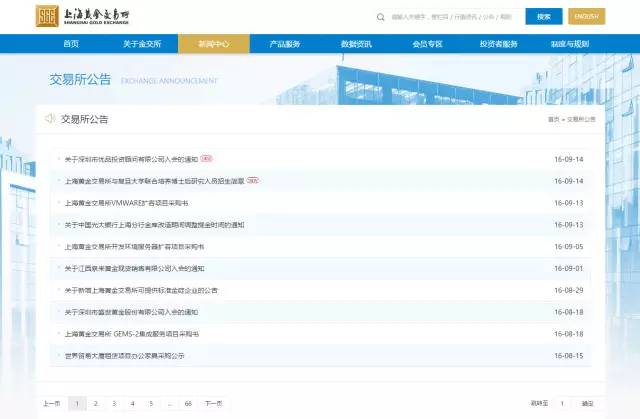640x419 pixels.
Task: Click the 交易所公告 section heading
Action: [84, 119]
